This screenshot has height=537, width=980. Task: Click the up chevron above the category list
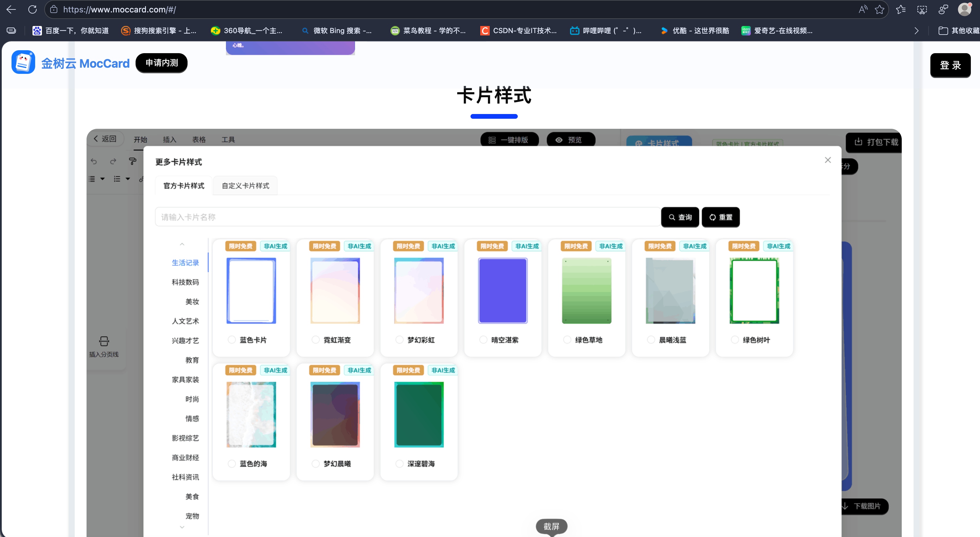[x=182, y=244]
